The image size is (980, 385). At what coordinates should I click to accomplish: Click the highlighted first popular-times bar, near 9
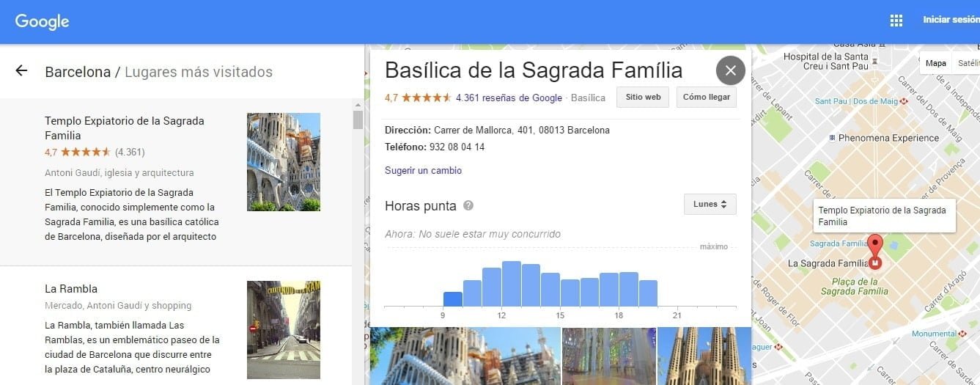click(453, 298)
